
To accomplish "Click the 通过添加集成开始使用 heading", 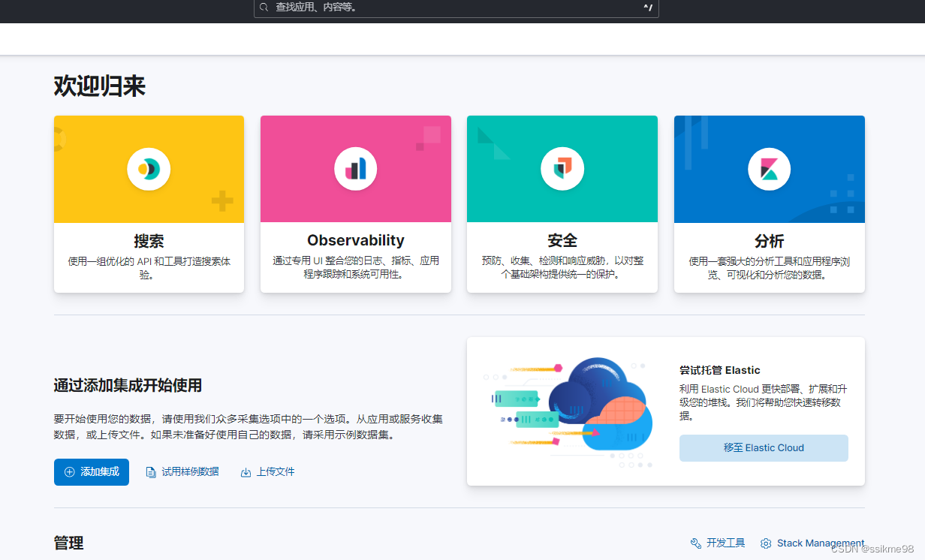I will [128, 386].
